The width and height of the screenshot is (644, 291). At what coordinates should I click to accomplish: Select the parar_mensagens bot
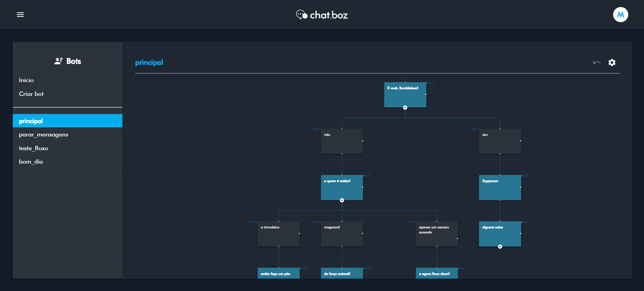pyautogui.click(x=44, y=135)
